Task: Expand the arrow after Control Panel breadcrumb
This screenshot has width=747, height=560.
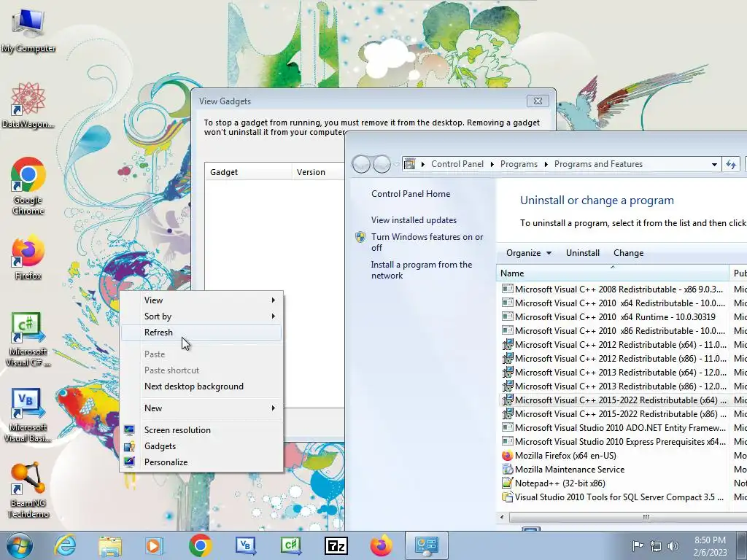Action: tap(492, 164)
